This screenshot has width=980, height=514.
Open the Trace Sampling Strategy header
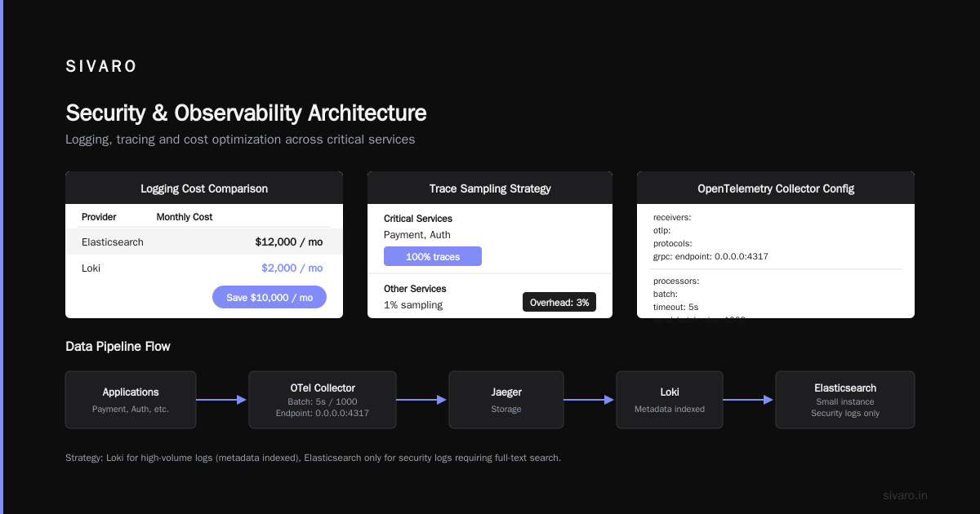[490, 188]
